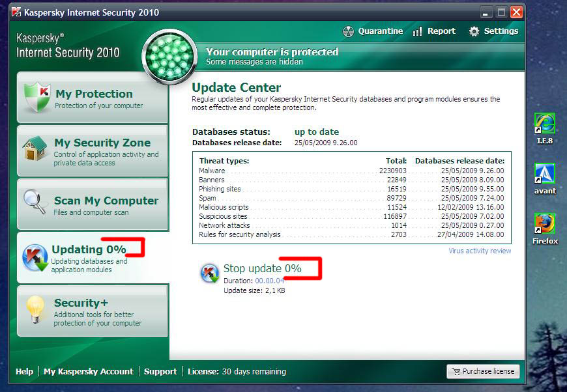Viewport: 567px width, 392px height.
Task: Open My Kaspersky Account
Action: coord(89,371)
